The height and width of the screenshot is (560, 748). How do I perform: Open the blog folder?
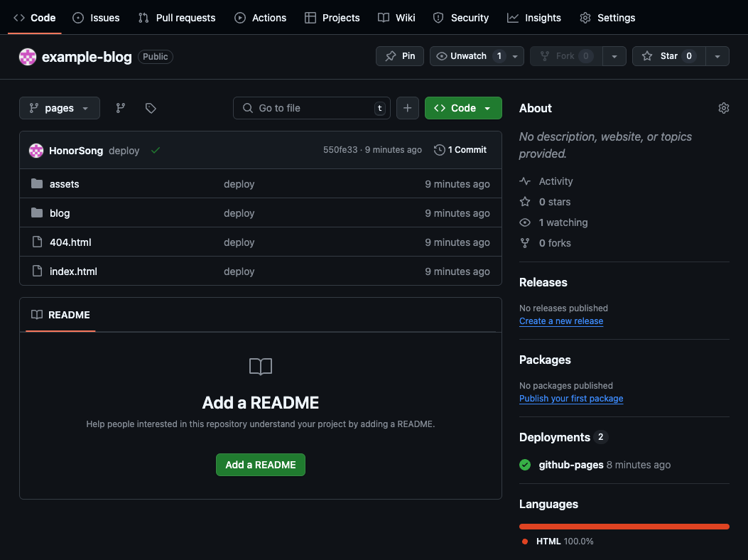tap(60, 213)
